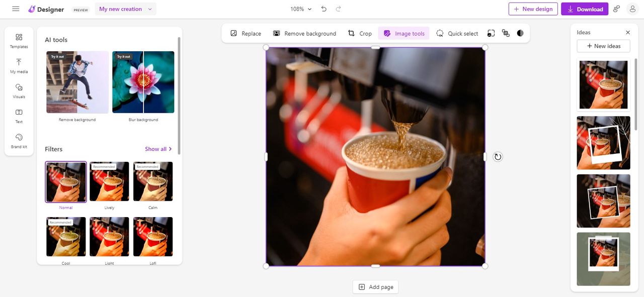The image size is (644, 297).
Task: Click the Download button
Action: (x=585, y=9)
